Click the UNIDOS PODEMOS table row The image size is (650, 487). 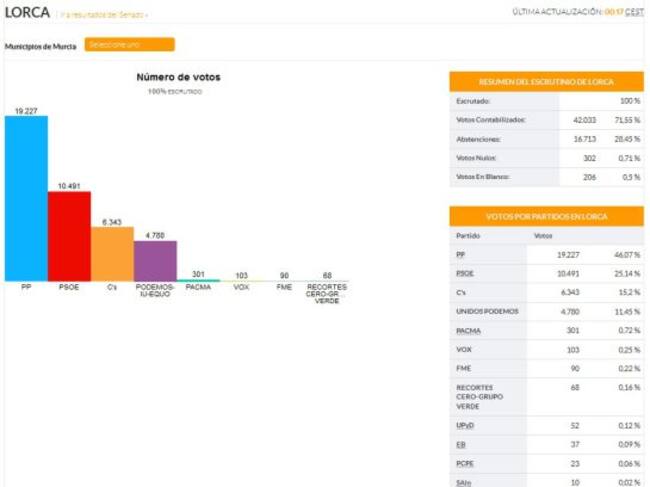(x=546, y=311)
